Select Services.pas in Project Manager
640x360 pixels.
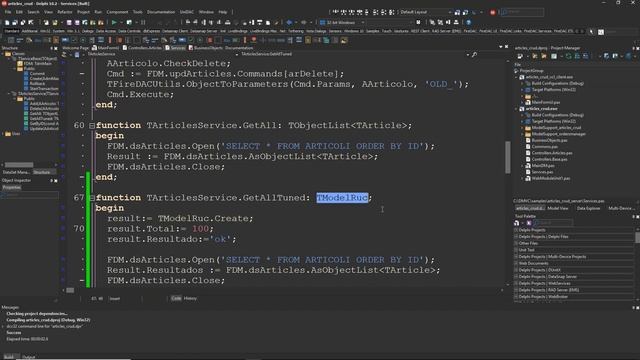543,172
